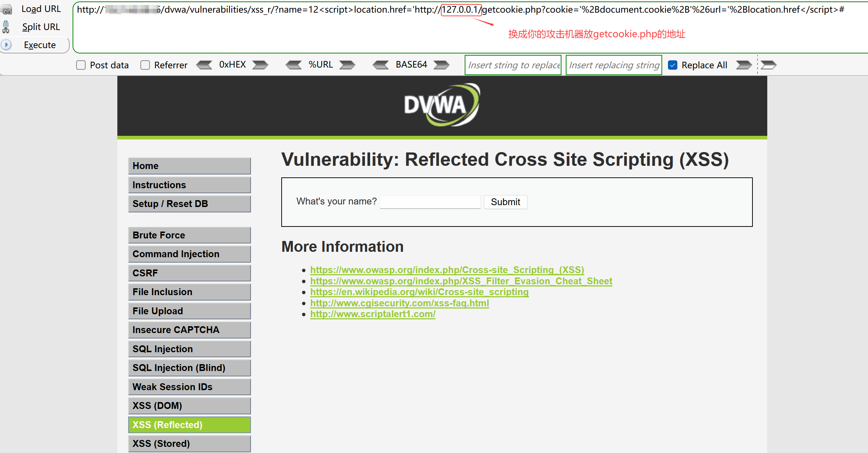868x453 pixels.
Task: Enable the Post data checkbox
Action: (81, 65)
